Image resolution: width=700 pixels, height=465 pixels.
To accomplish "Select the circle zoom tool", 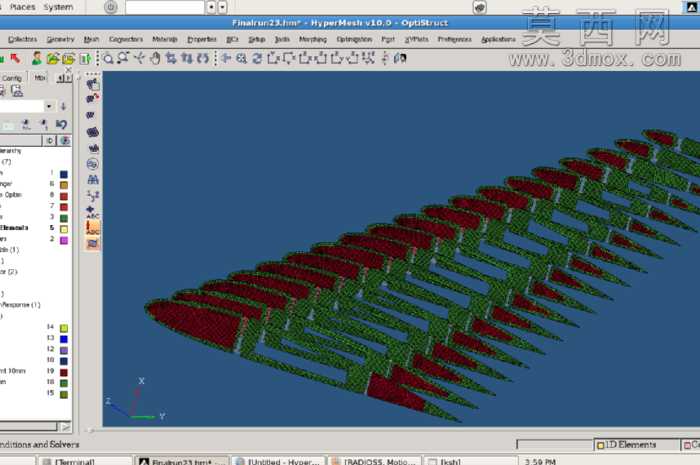I will 124,58.
